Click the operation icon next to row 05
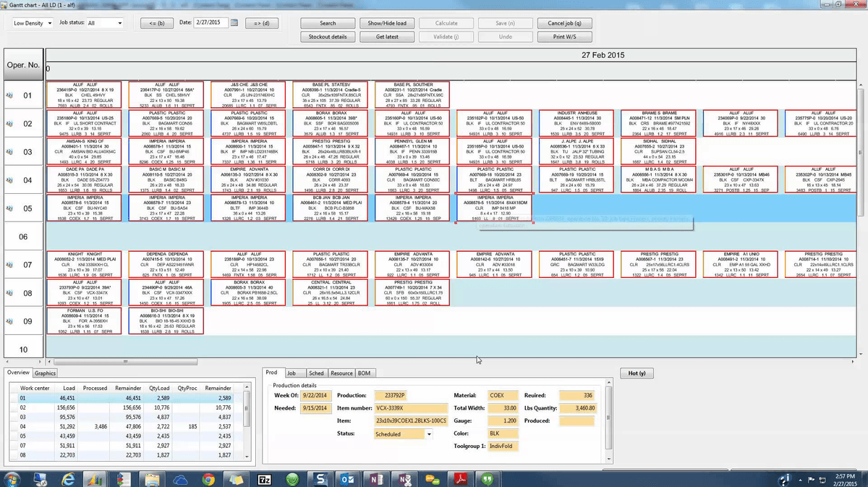Viewport: 868px width, 487px height. pos(9,208)
